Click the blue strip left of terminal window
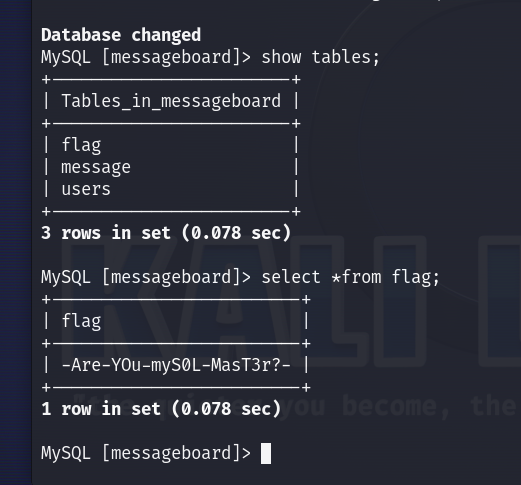Viewport: 521px width, 485px height. [16, 242]
